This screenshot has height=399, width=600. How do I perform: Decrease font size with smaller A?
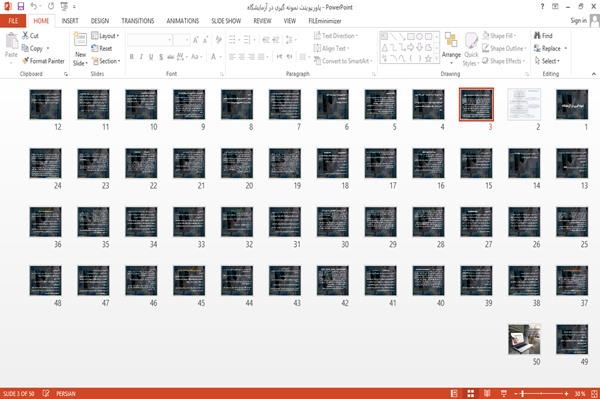click(x=205, y=39)
